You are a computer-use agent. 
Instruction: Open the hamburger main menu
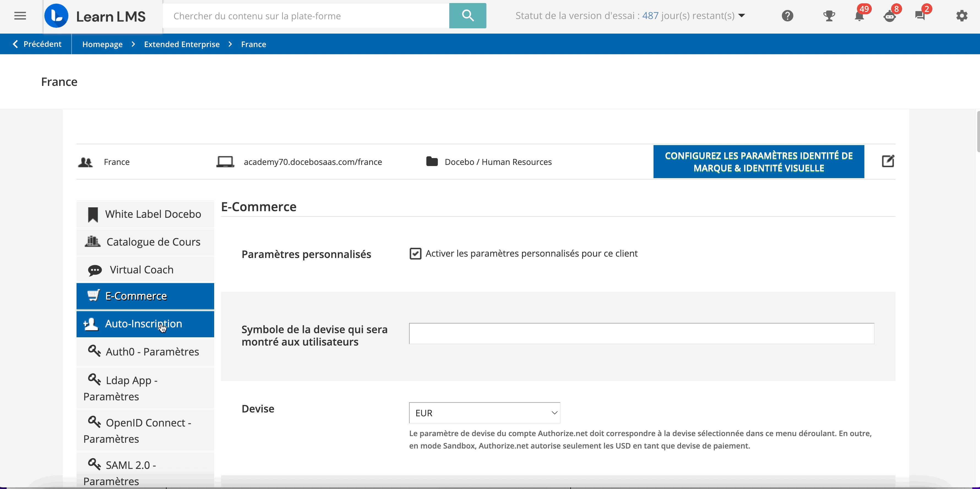[x=20, y=16]
